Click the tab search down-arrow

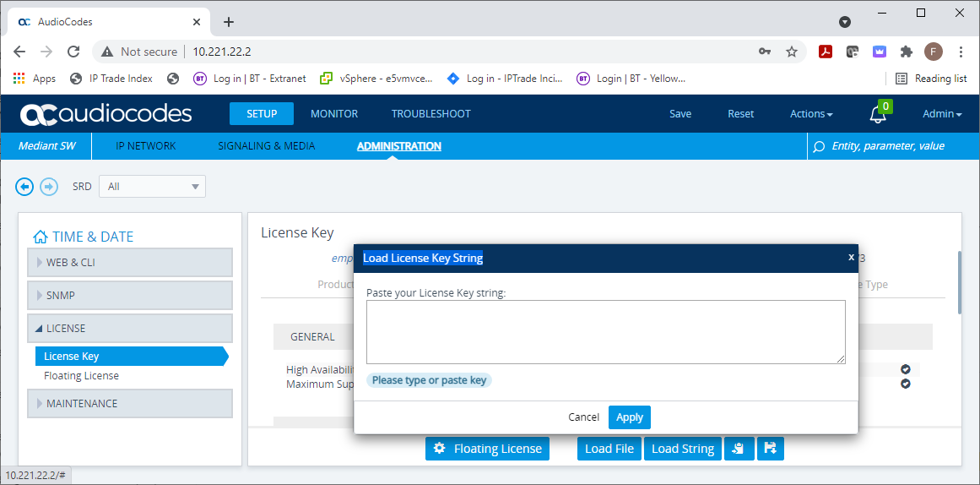[844, 22]
